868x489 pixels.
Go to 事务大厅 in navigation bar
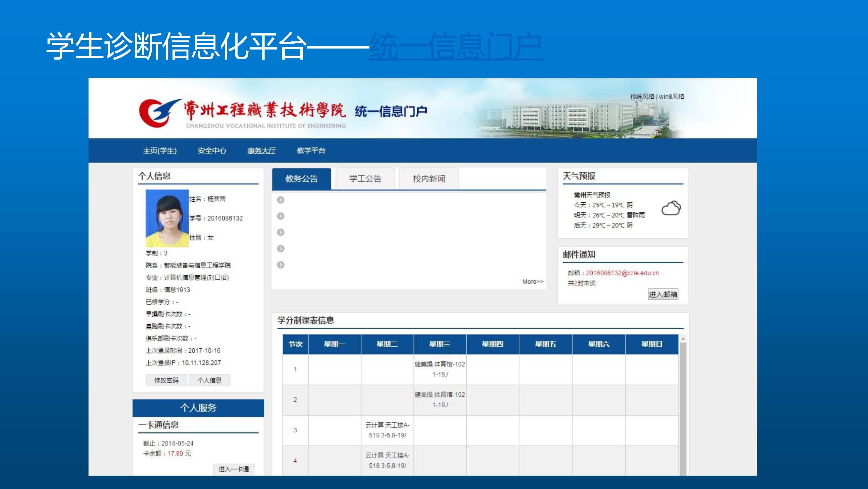(261, 151)
